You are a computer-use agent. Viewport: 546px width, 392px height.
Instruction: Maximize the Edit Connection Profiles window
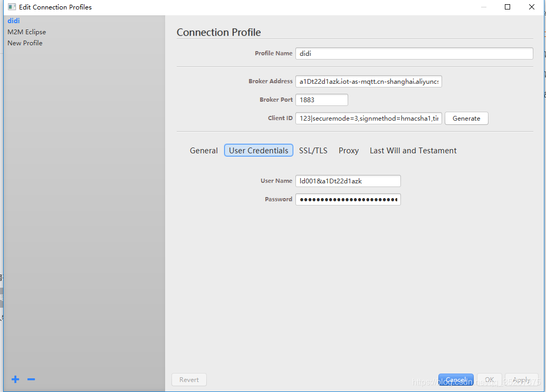tap(507, 7)
